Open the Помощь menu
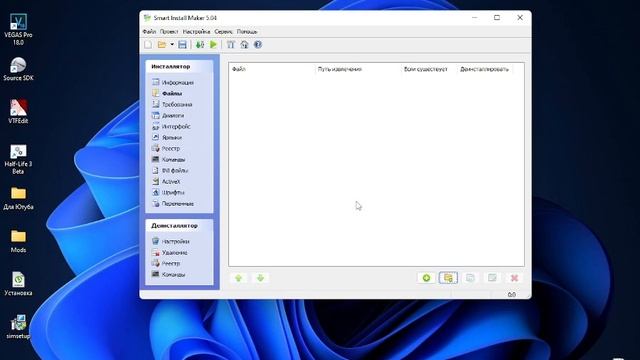The height and width of the screenshot is (360, 640). (x=247, y=31)
